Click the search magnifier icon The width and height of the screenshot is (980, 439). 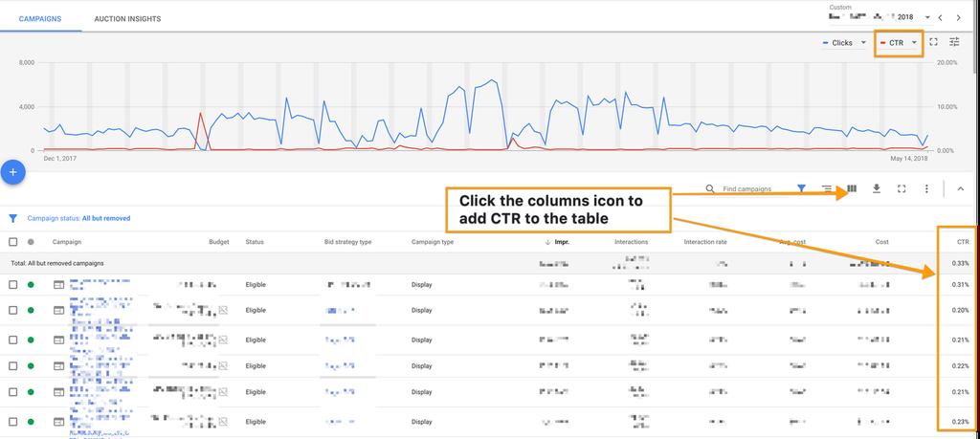[x=710, y=188]
